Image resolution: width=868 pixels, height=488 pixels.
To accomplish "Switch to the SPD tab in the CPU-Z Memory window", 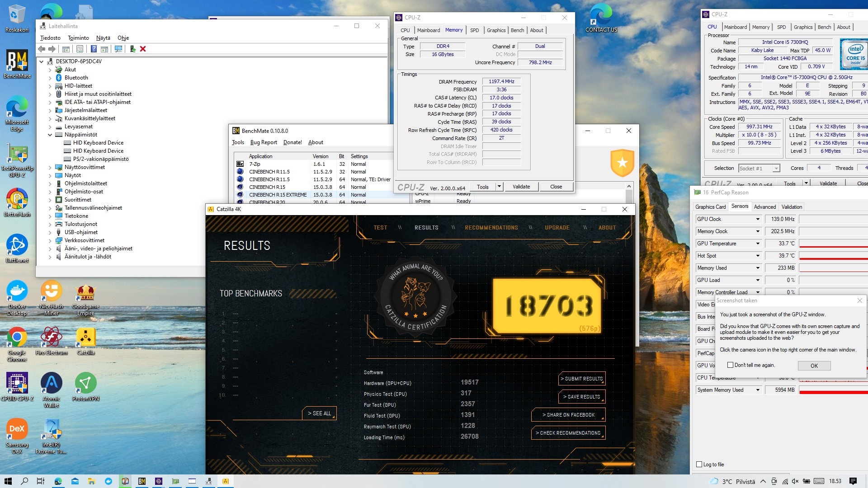I will coord(474,30).
